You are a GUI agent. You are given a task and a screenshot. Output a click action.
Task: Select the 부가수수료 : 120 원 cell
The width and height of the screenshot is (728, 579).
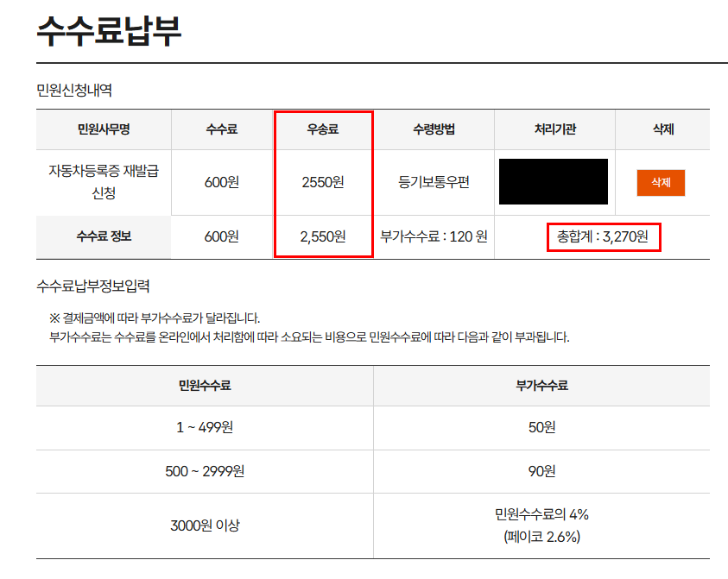[x=433, y=238]
